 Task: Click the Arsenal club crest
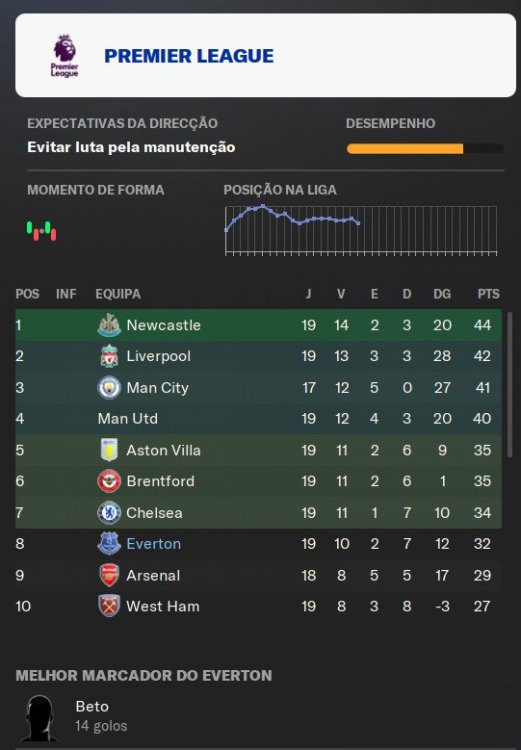[x=109, y=575]
